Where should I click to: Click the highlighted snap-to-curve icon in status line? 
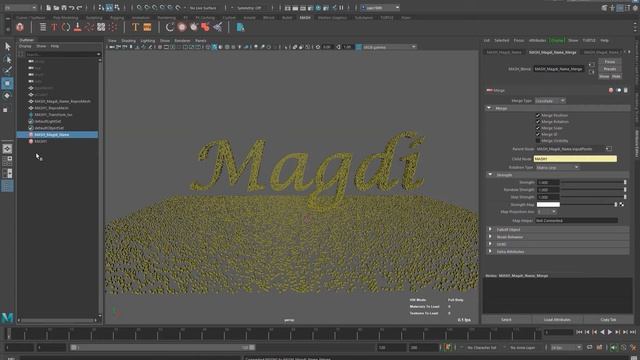coord(109,7)
